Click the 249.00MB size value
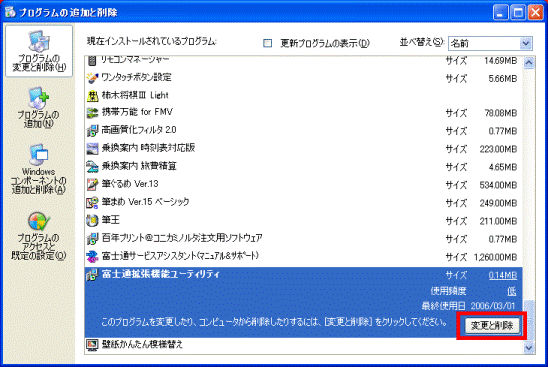This screenshot has width=548, height=367. point(498,203)
